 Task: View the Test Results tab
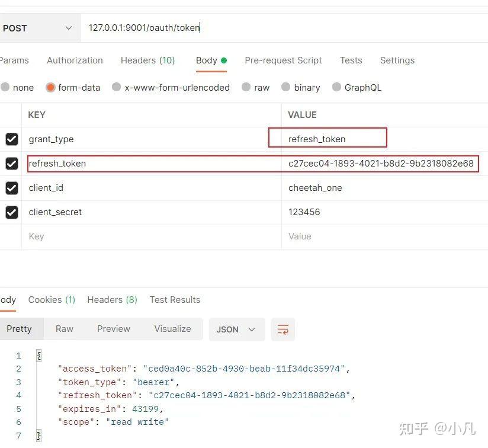click(175, 299)
